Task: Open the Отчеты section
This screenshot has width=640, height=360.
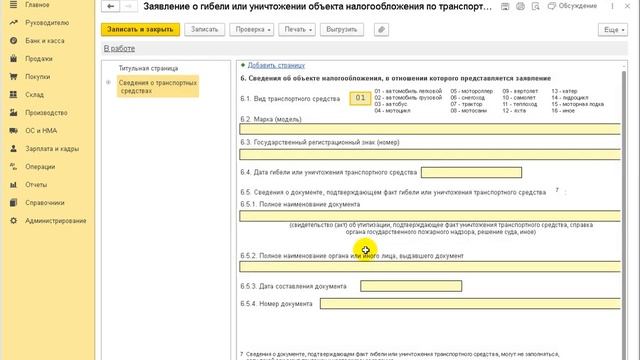Action: pyautogui.click(x=36, y=184)
